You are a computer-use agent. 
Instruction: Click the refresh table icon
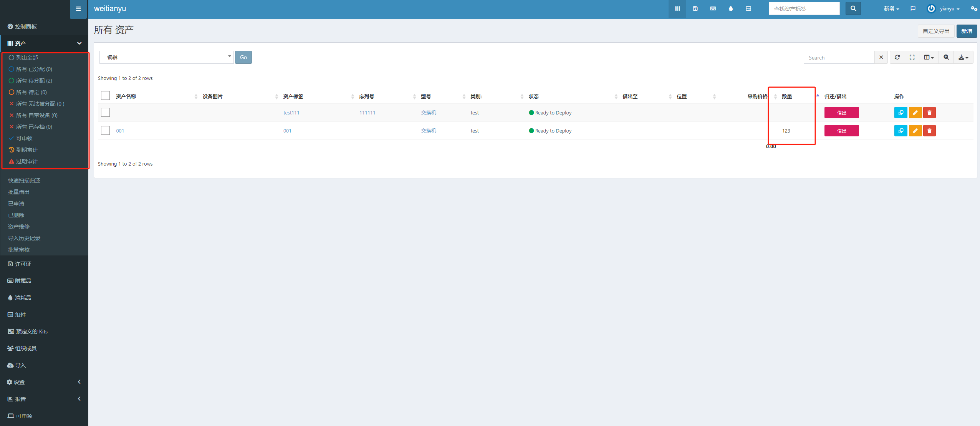pyautogui.click(x=897, y=57)
